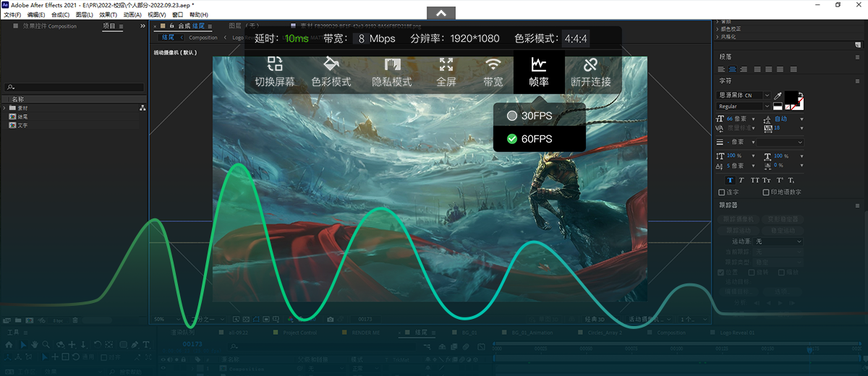Image resolution: width=868 pixels, height=376 pixels.
Task: Open the 动画(A) menu
Action: click(x=132, y=14)
